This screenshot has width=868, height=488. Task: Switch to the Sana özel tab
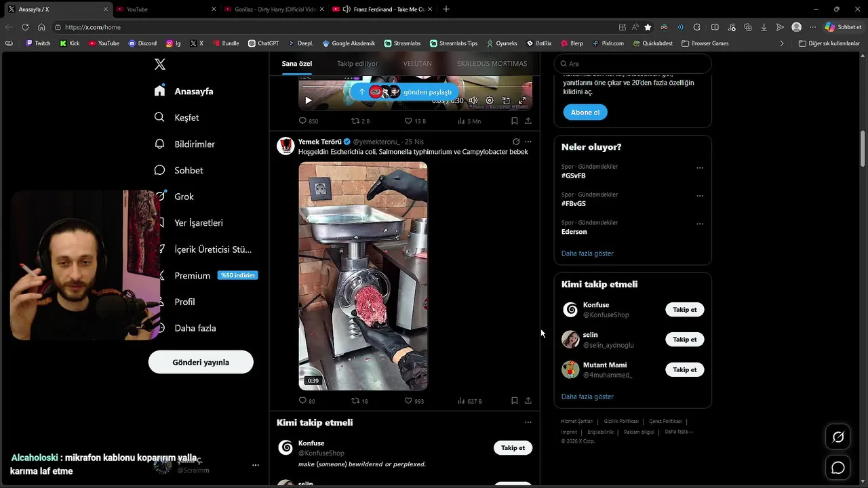pyautogui.click(x=297, y=64)
